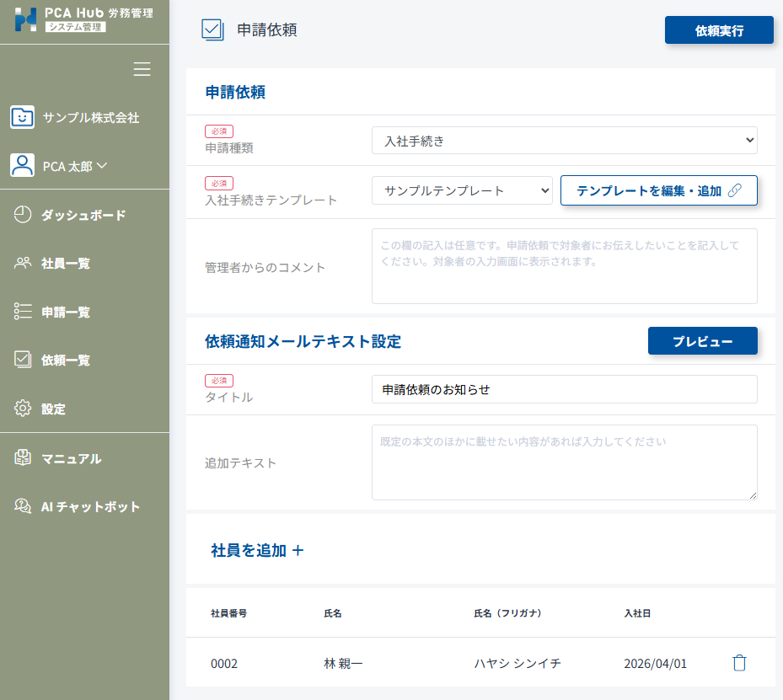Open 申請一覧 in the sidebar
The height and width of the screenshot is (700, 783).
tap(65, 312)
